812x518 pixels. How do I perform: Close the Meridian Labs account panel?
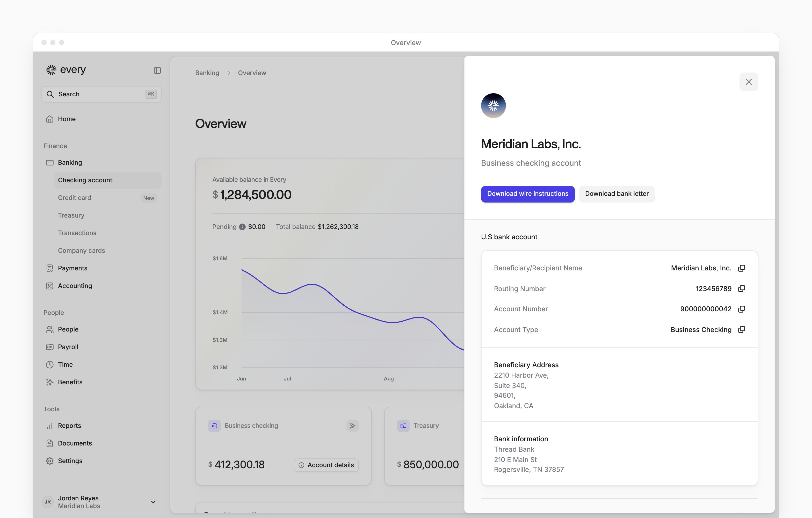[x=749, y=82]
